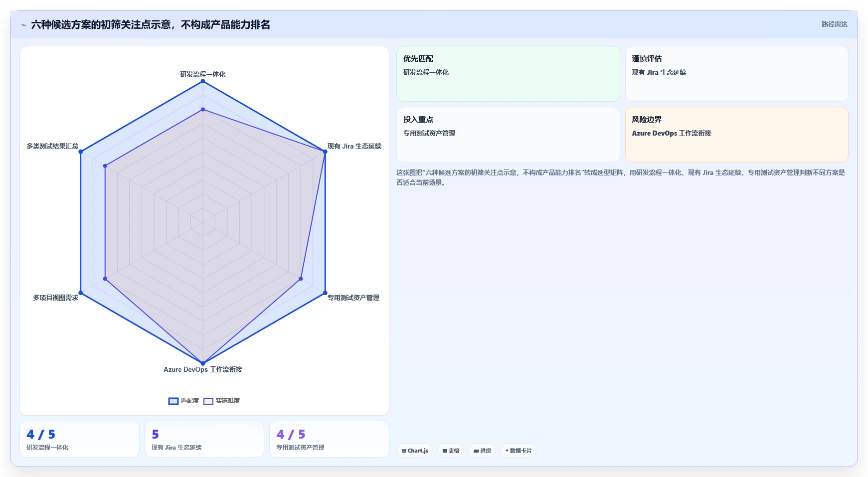This screenshot has height=477, width=868.
Task: Select inner 实施难度 point on 多项目视图需求 axis
Action: (x=105, y=279)
